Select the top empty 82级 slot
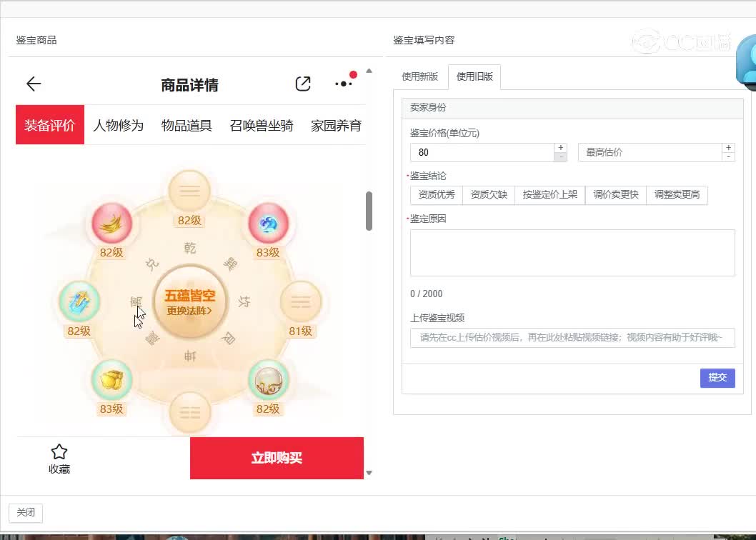 [189, 191]
